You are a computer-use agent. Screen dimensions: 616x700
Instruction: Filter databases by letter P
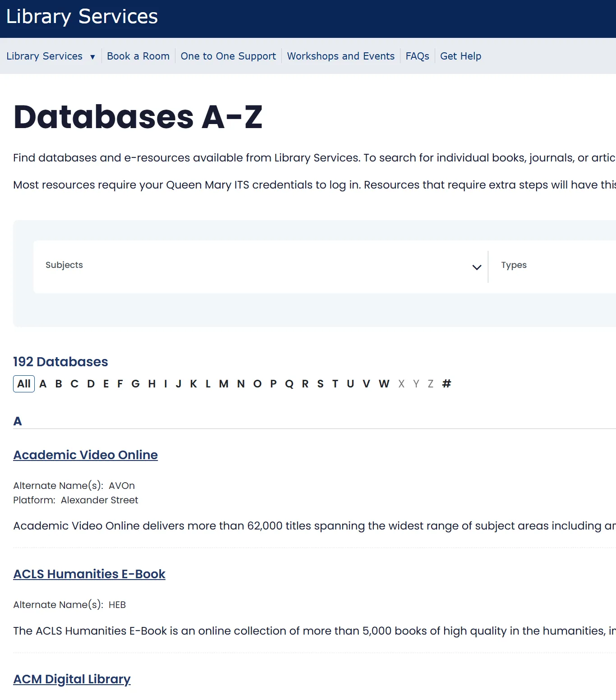[x=273, y=384]
